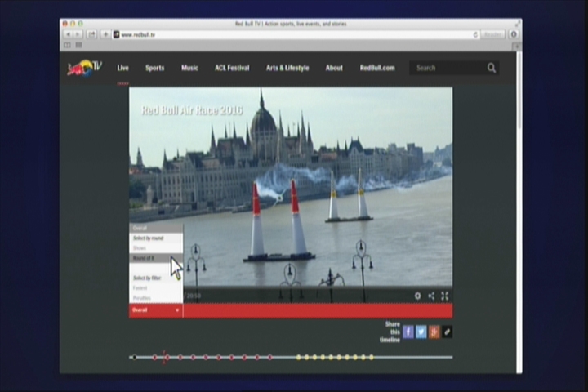This screenshot has height=392, width=588.
Task: Click the last red timeline marker
Action: pyautogui.click(x=270, y=357)
